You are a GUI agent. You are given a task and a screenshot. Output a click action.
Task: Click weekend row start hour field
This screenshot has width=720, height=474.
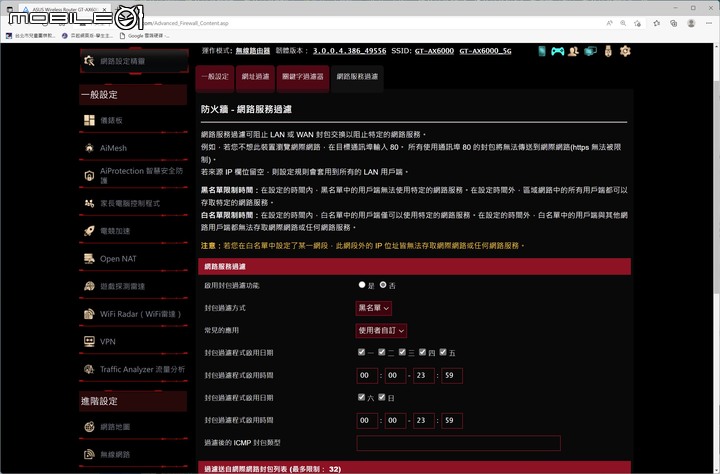click(x=367, y=421)
